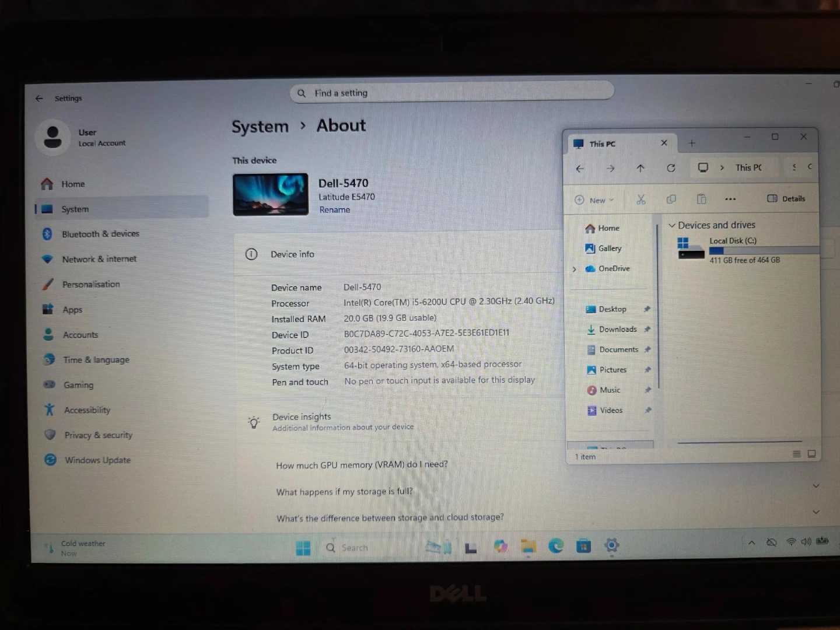The image size is (840, 630).
Task: Go up one folder level in Explorer
Action: (640, 168)
